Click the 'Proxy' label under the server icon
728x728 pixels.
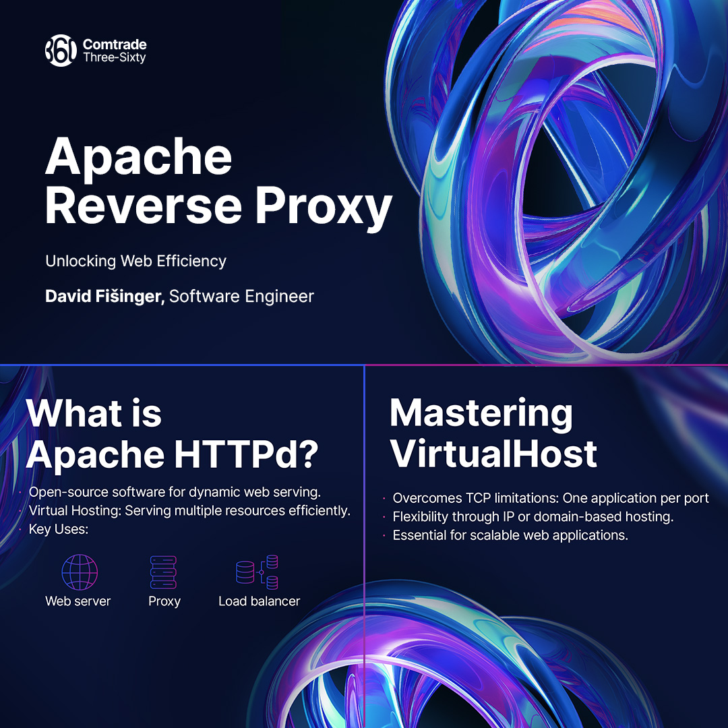click(x=164, y=602)
